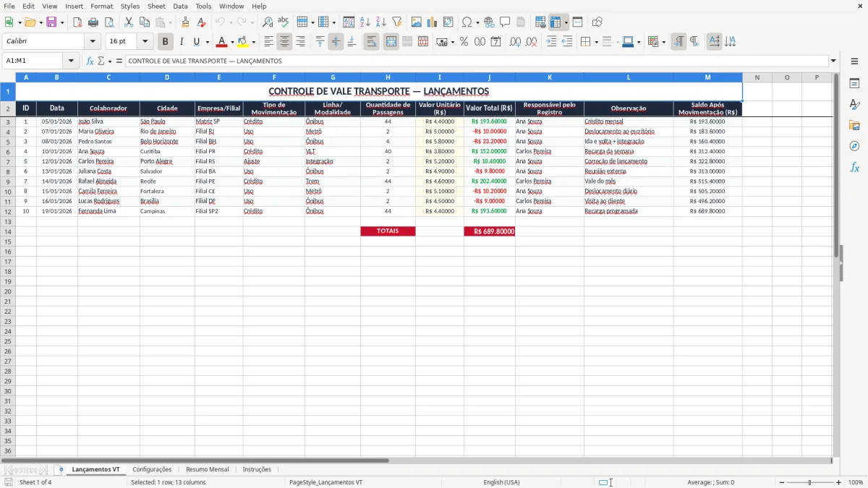Toggle Print Preview icon
868x488 pixels.
pos(109,22)
